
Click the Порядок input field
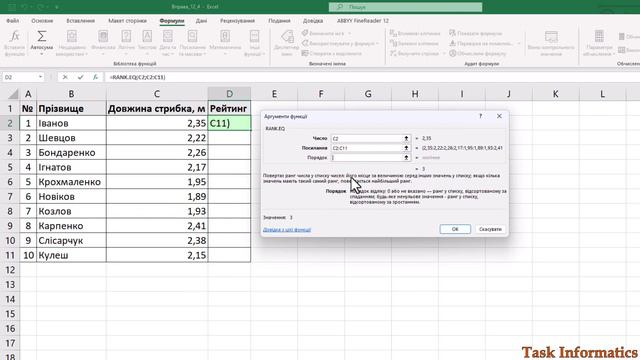click(x=367, y=157)
